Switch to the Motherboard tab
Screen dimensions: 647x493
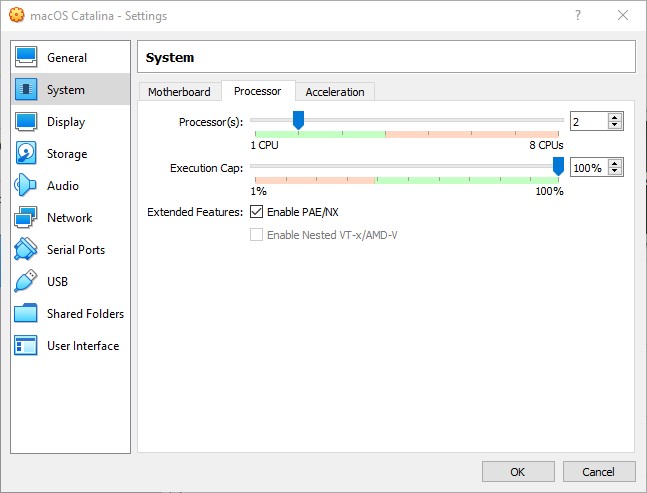click(179, 92)
